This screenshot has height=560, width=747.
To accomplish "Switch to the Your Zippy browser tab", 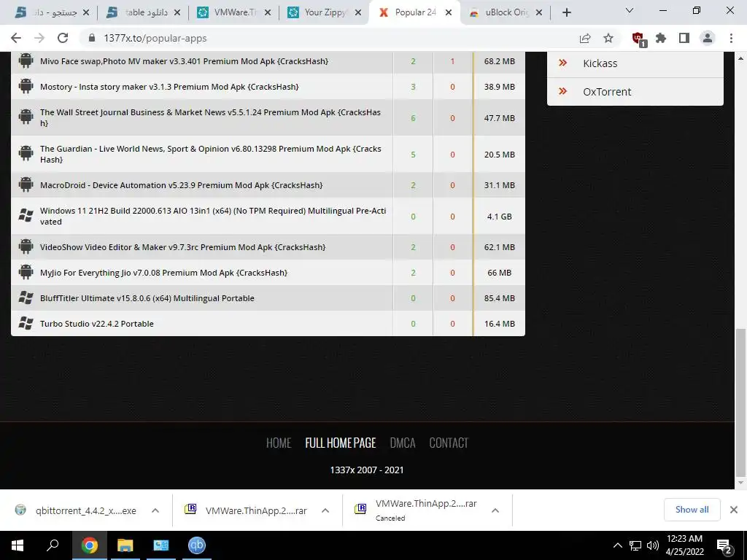I will [x=324, y=12].
